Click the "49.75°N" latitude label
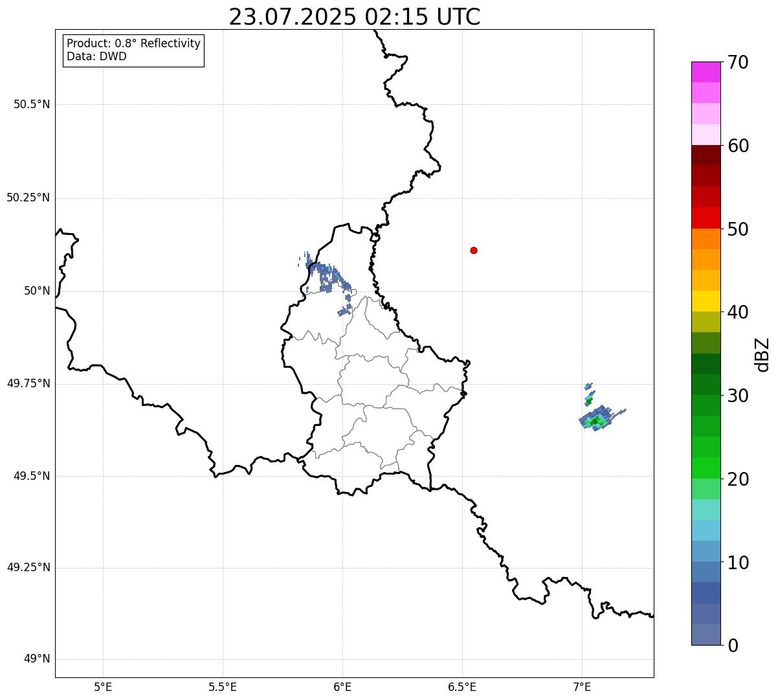Screen dimensions: 778x700 (x=28, y=383)
